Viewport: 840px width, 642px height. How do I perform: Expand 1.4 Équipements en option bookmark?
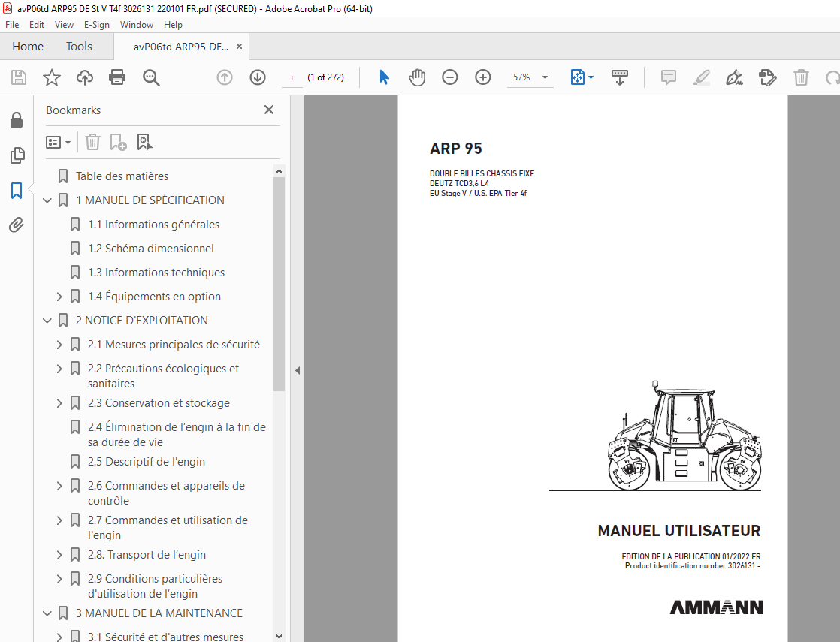point(59,296)
